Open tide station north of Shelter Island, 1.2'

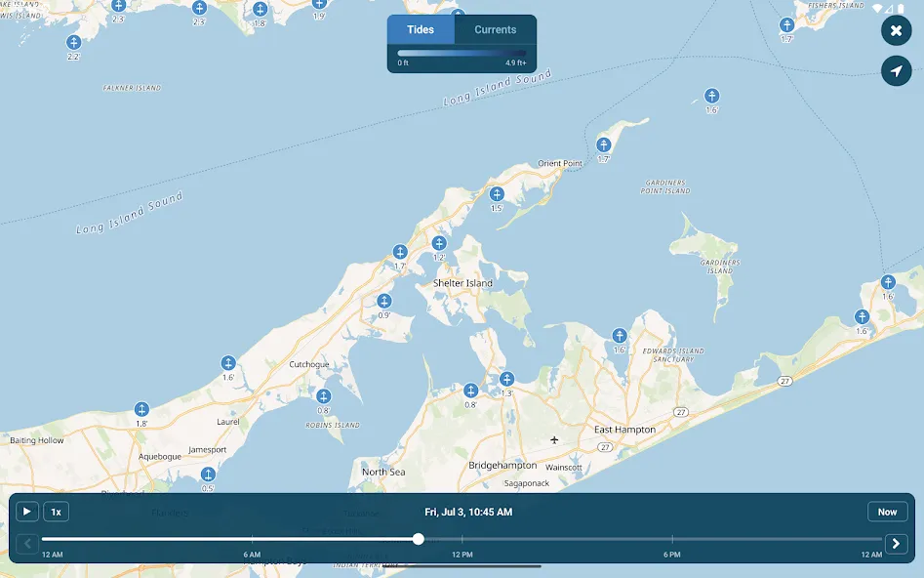tap(439, 243)
